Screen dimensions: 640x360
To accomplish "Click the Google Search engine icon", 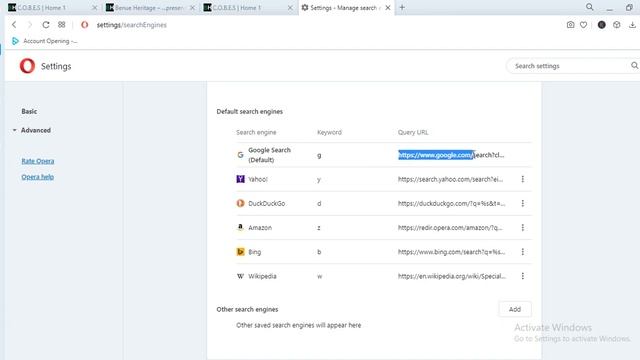I will (x=240, y=155).
